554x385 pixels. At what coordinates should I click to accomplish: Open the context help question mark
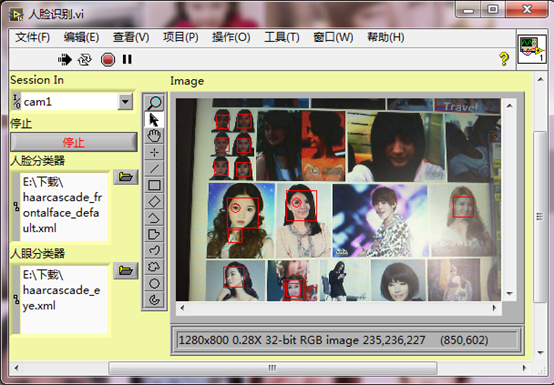(504, 59)
